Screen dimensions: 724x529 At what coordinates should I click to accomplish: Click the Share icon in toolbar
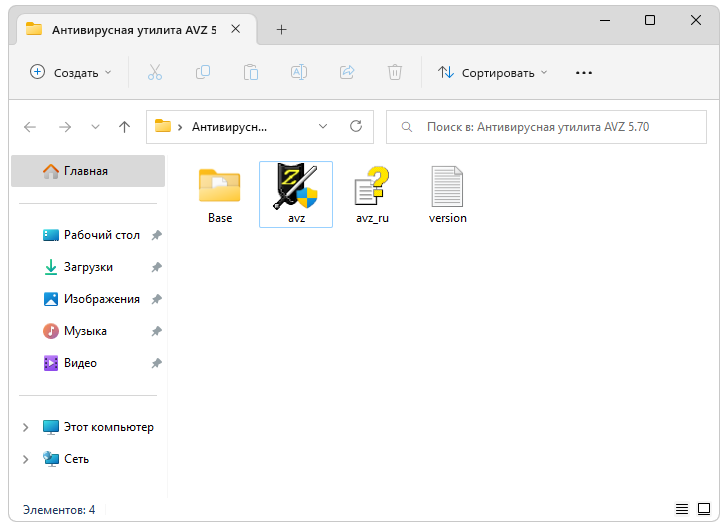[x=347, y=72]
